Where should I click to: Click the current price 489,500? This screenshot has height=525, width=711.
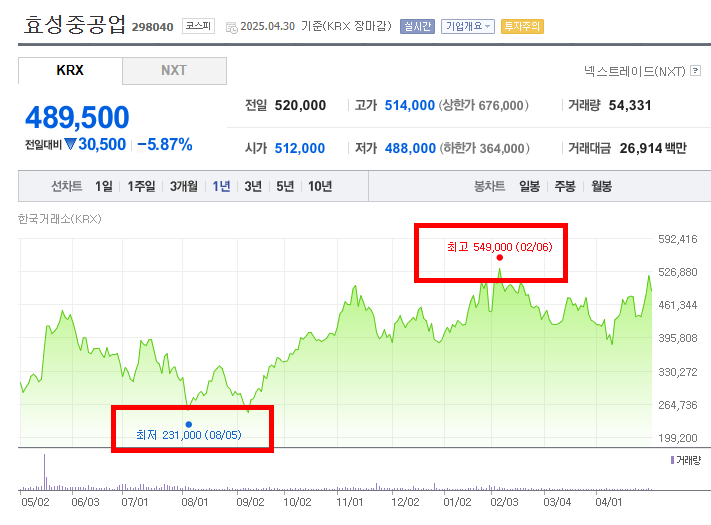click(x=77, y=117)
